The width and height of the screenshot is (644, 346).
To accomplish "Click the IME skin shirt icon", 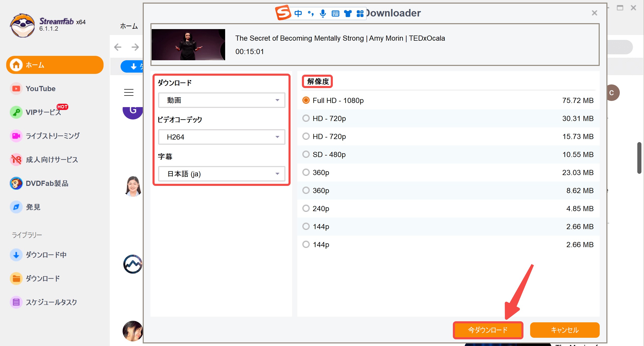I will pos(348,13).
